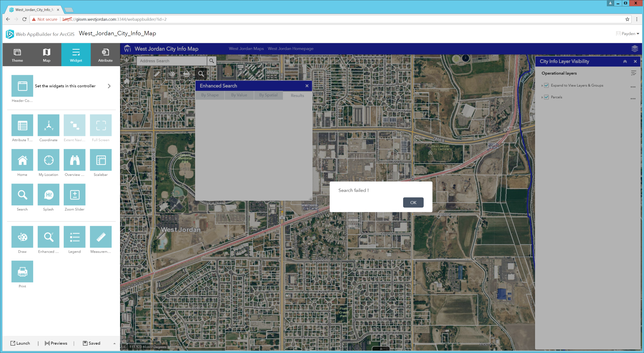
Task: Open the Search widget tile
Action: tap(22, 195)
